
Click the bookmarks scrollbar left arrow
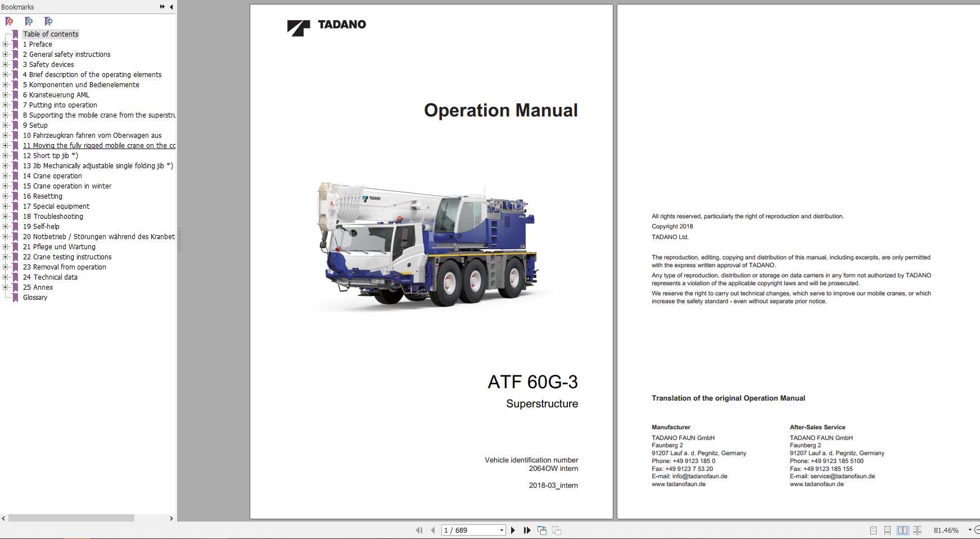3,518
